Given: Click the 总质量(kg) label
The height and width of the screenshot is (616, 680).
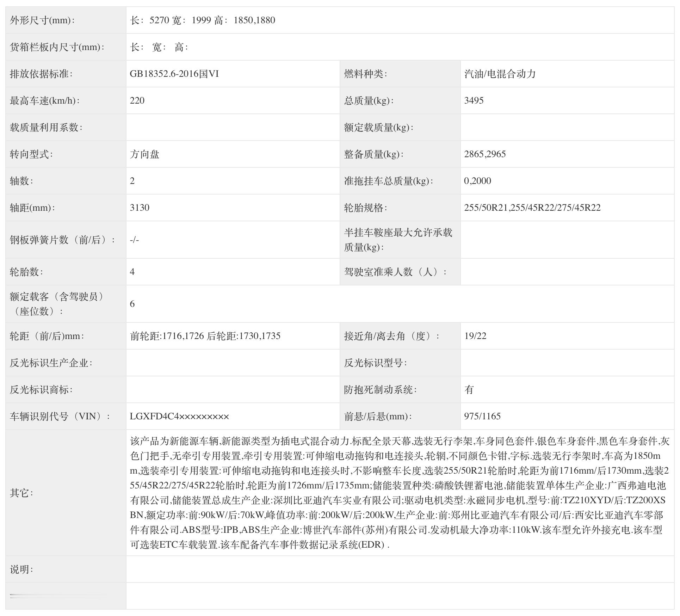Looking at the screenshot, I should click(369, 100).
